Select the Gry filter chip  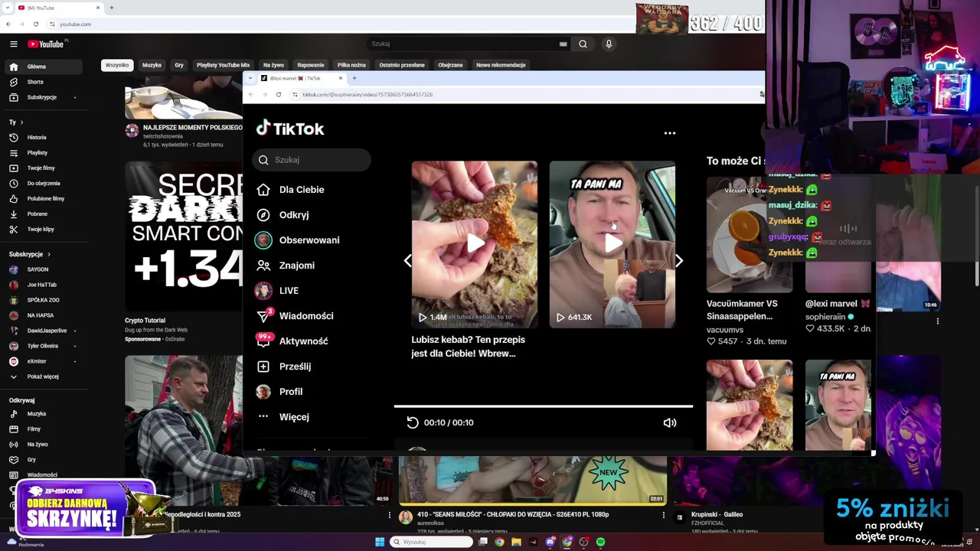click(179, 65)
